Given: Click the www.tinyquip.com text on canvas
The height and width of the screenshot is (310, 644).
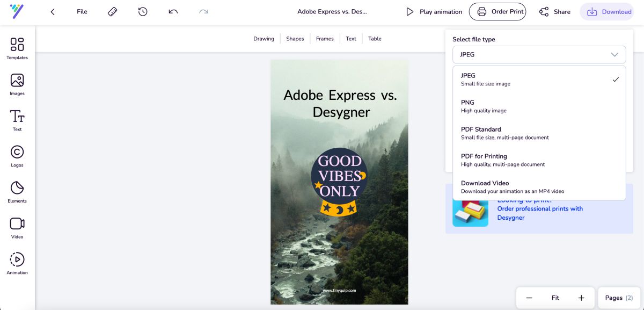Looking at the screenshot, I should point(339,291).
